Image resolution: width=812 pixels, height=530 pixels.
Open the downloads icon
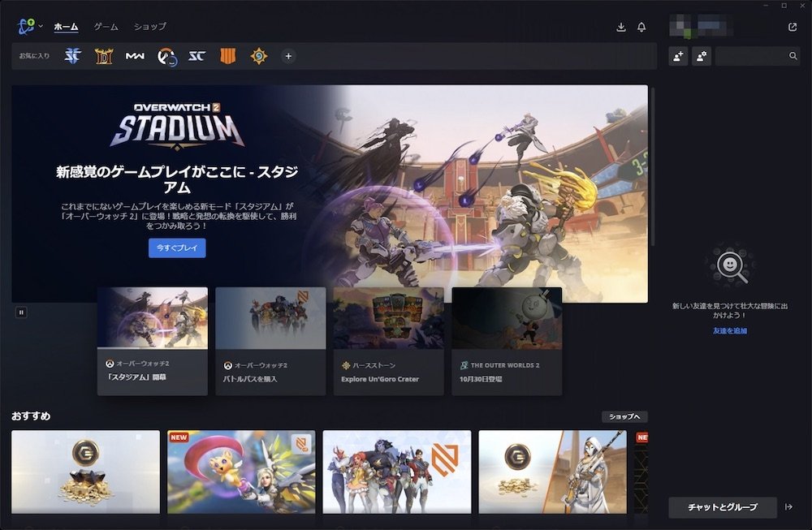[x=621, y=27]
